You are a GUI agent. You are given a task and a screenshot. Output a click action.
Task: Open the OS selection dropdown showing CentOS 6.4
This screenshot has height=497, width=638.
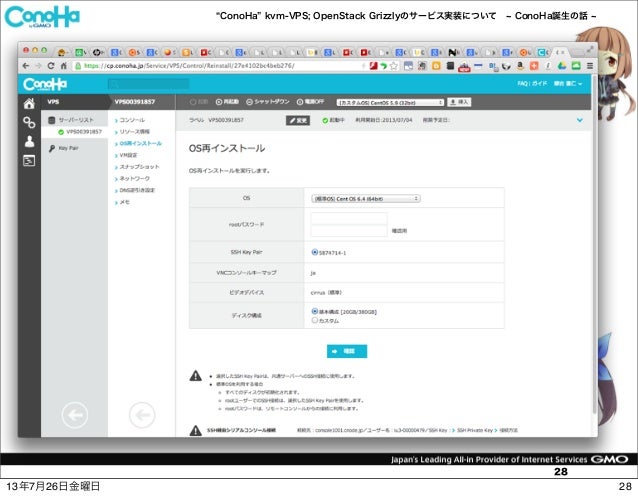coord(365,199)
